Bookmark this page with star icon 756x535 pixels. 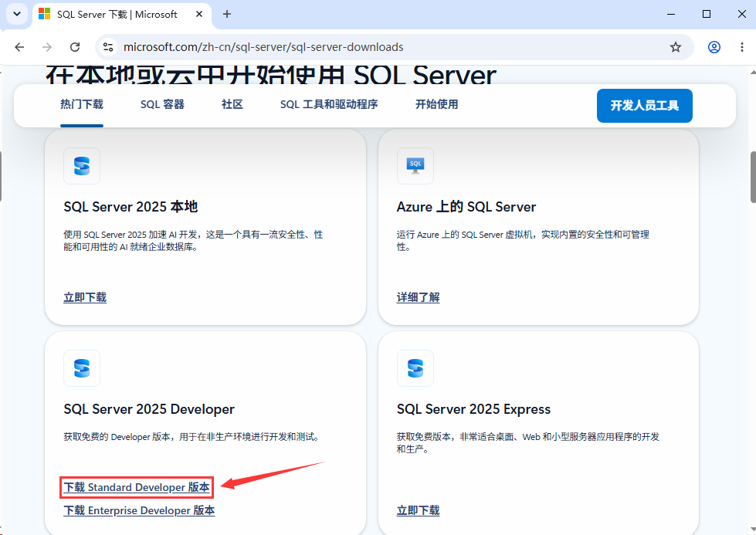pyautogui.click(x=676, y=47)
